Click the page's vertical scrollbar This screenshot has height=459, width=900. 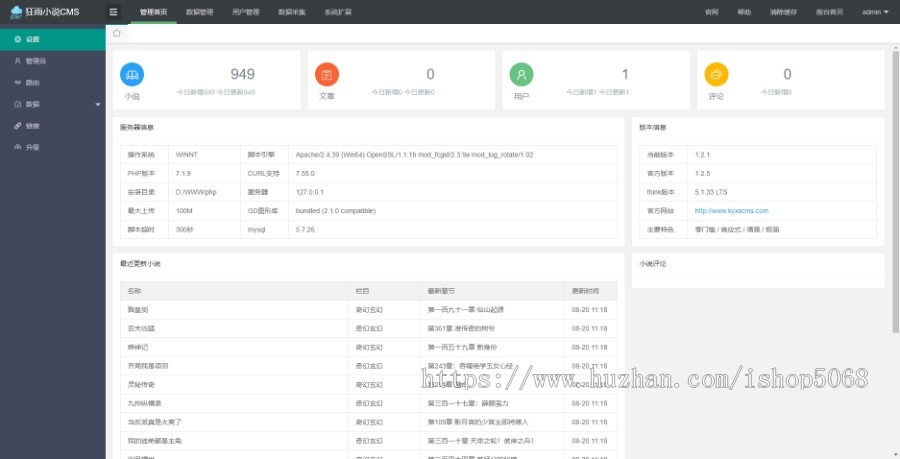point(894,200)
